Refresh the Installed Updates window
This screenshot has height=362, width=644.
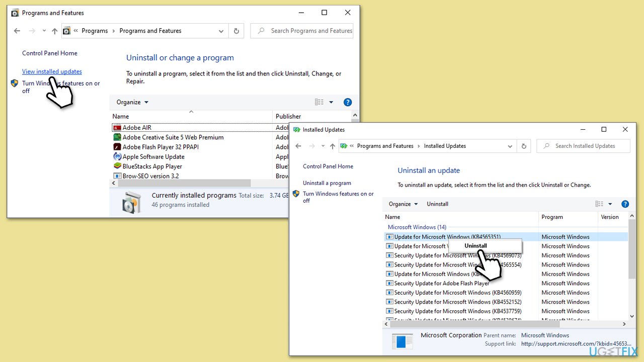524,146
